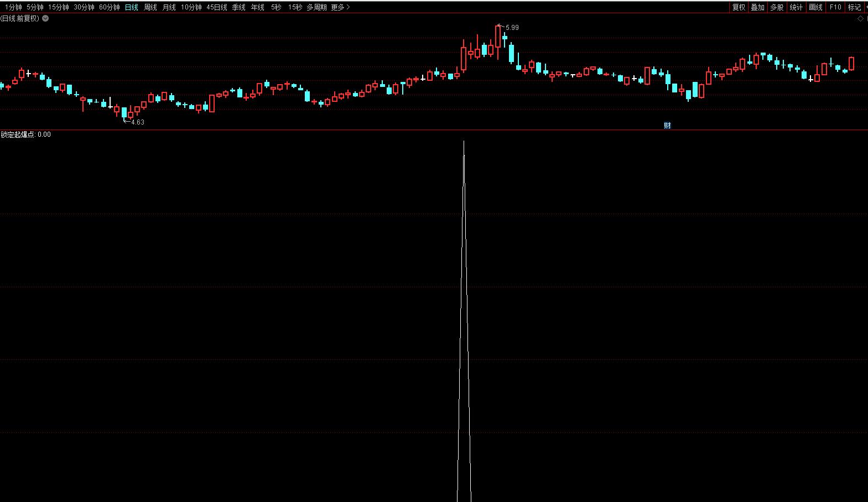Select the 月线 monthly period
Image resolution: width=868 pixels, height=502 pixels.
(169, 7)
